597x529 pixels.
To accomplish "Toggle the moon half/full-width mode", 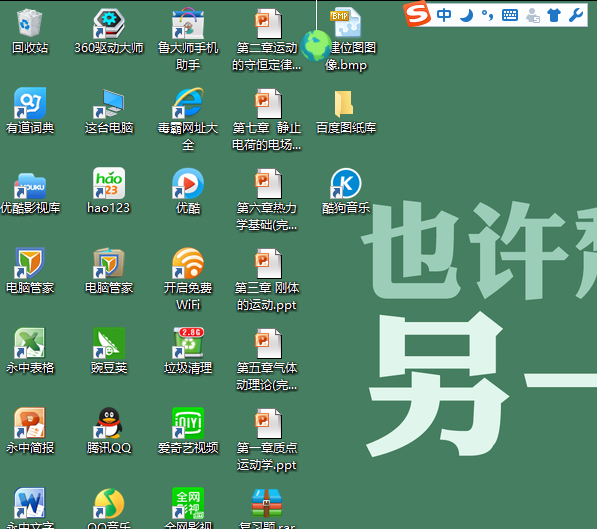I will point(467,15).
